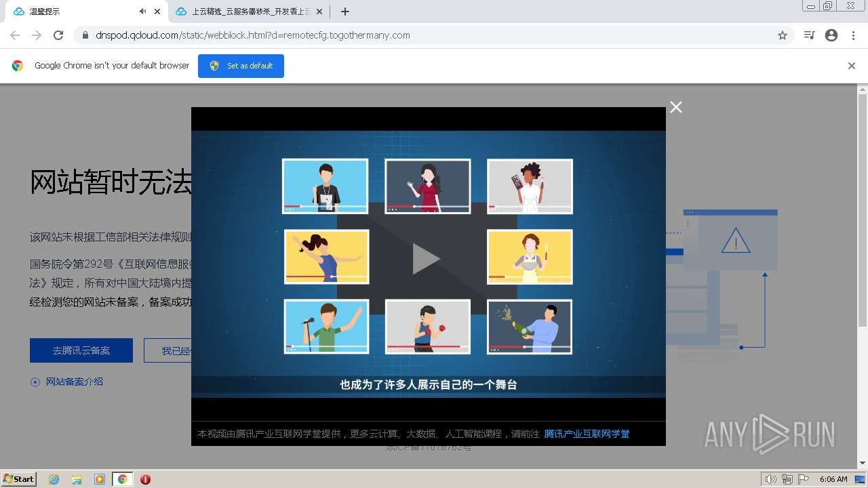Close the video popup with X icon
This screenshot has width=868, height=488.
point(676,107)
